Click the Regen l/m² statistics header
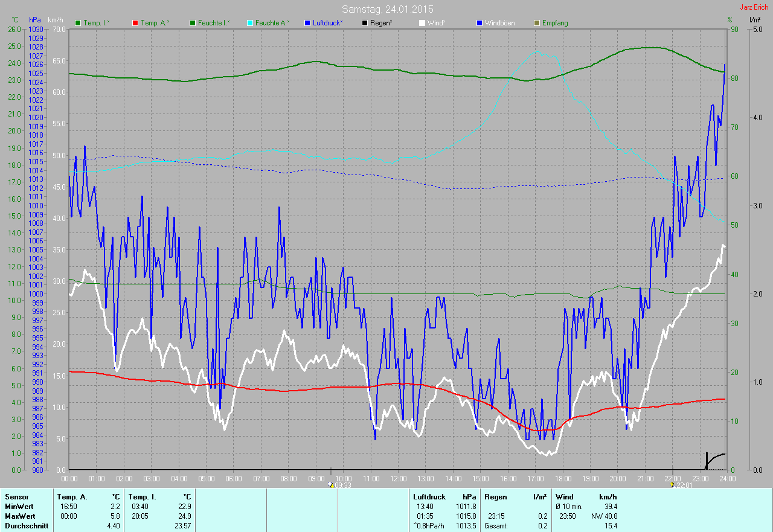Screen dimensions: 773x532 point(515,496)
